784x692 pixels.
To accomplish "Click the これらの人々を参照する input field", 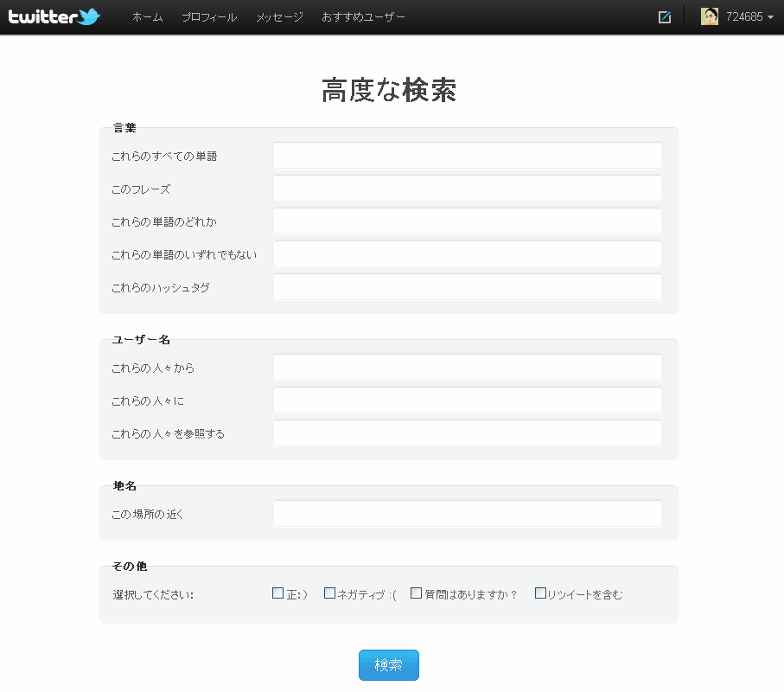I will tap(467, 433).
